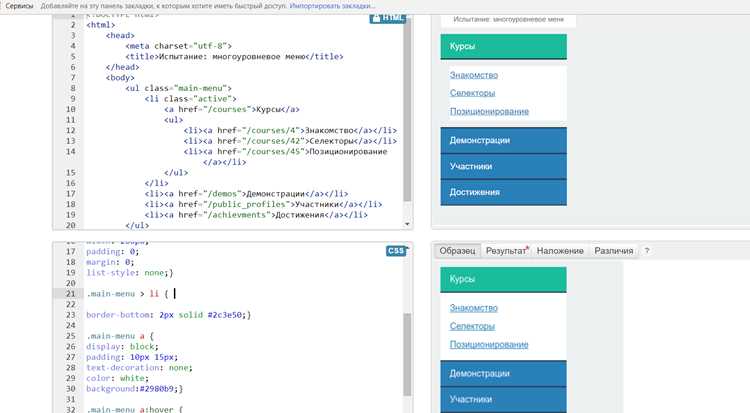Viewport: 750px width, 413px height.
Task: Open Знакомство link in the sample panel
Action: [x=474, y=308]
